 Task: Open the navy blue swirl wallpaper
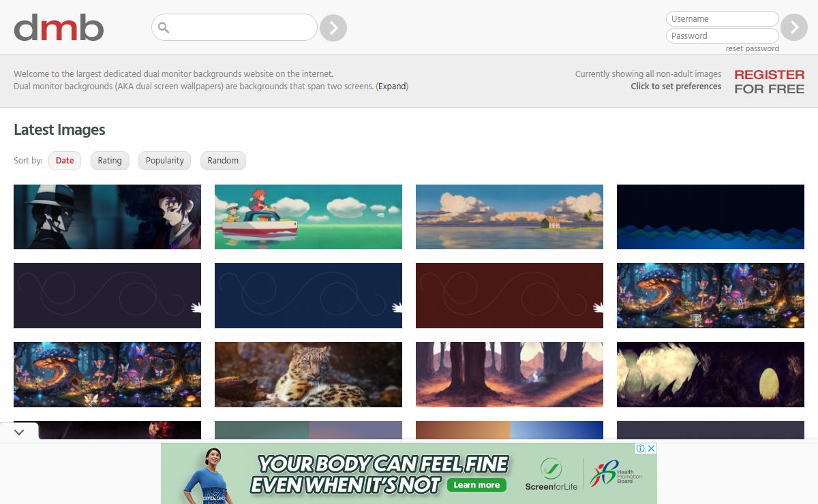[x=308, y=296]
